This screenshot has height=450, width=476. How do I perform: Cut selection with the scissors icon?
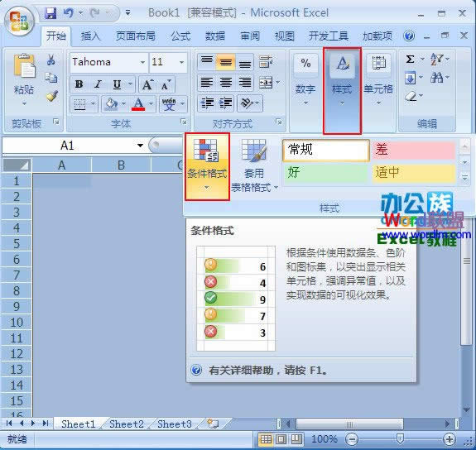point(51,60)
